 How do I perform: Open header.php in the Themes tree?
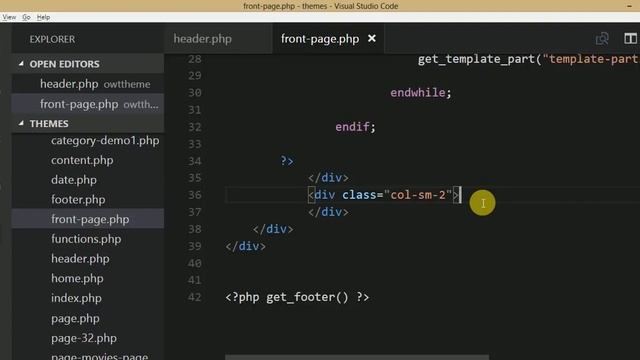tap(80, 259)
